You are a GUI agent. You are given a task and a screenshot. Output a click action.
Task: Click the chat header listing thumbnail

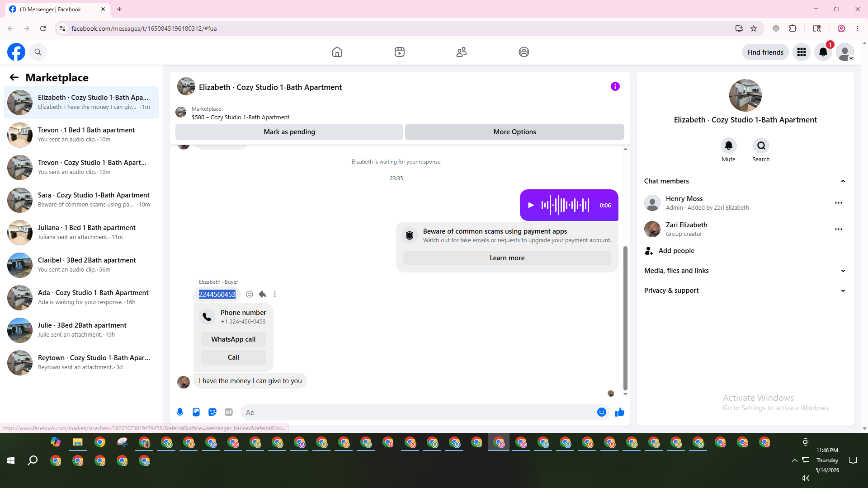coord(186,86)
